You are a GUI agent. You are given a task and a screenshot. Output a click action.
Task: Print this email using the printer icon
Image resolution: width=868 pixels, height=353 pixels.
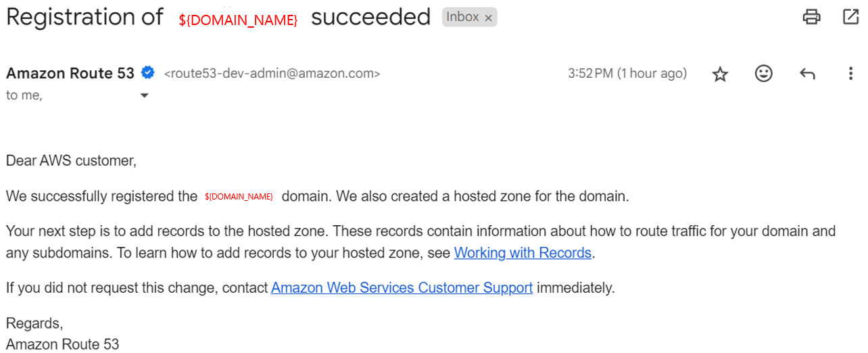click(811, 17)
